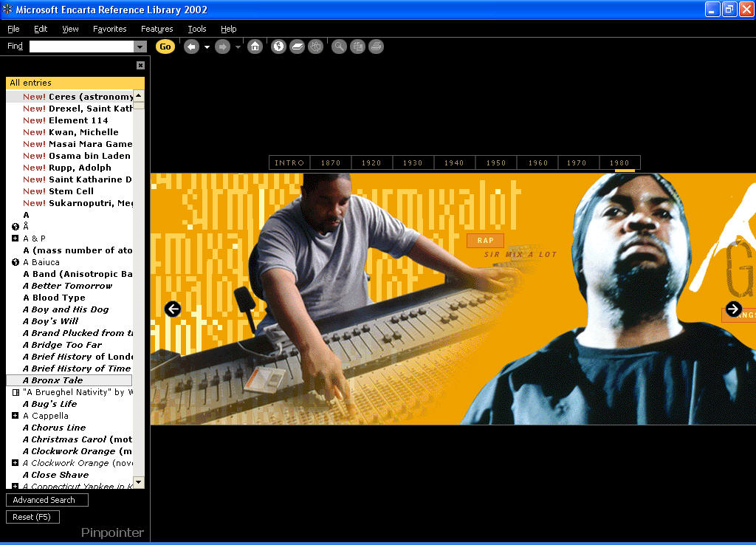The width and height of the screenshot is (756, 545).
Task: Click the back arrow toolbar button
Action: point(191,47)
